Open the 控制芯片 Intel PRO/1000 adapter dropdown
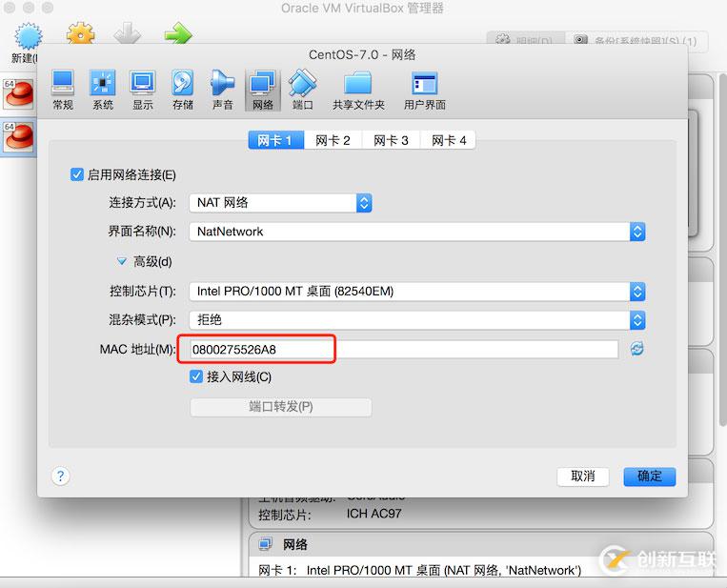This screenshot has height=588, width=727. [416, 292]
